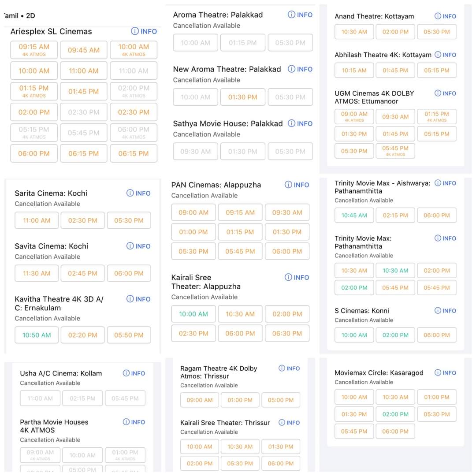The width and height of the screenshot is (476, 476).
Task: Select 10:00 AM show at S Cinemas Konni
Action: click(x=354, y=335)
